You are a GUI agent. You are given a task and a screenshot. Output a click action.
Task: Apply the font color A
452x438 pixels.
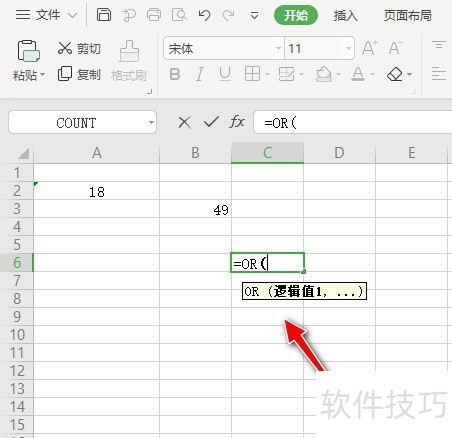358,74
